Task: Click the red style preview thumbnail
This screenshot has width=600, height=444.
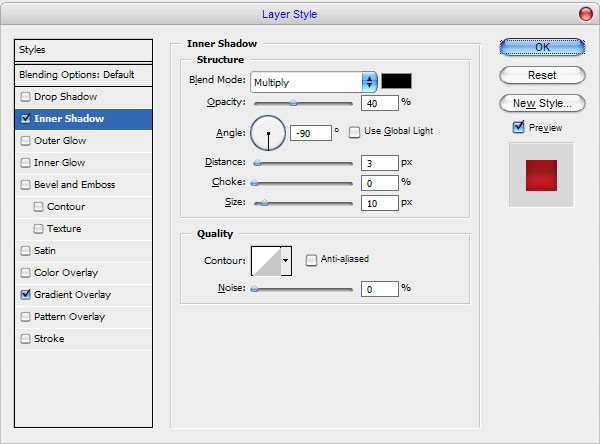Action: pos(541,174)
